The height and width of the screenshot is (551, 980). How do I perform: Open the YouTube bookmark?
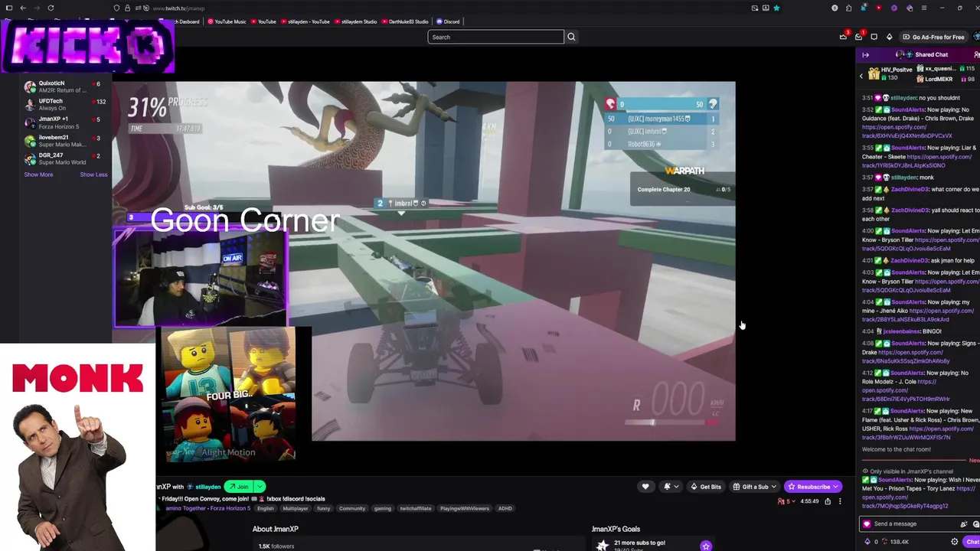[263, 21]
